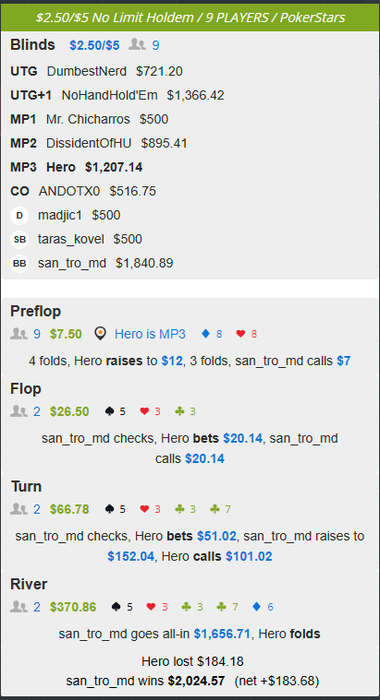Viewport: 380px width, 700px height.
Task: Click the players icon in River row
Action: [19, 607]
